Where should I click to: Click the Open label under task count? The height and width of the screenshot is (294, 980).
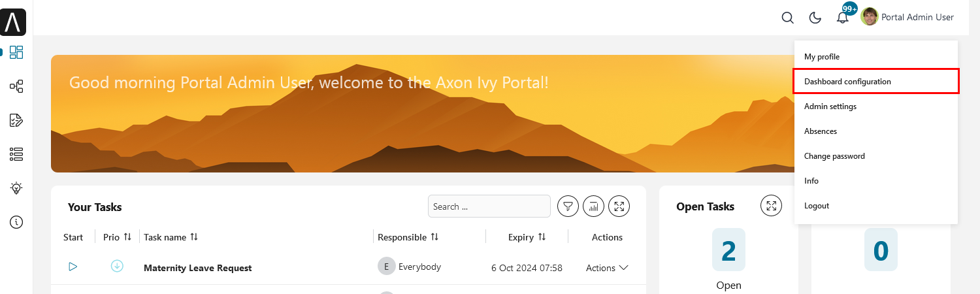[728, 285]
